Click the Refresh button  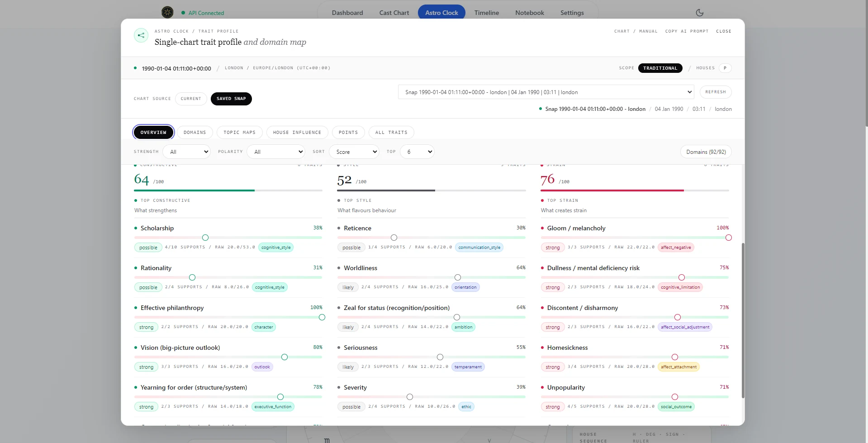tap(716, 92)
